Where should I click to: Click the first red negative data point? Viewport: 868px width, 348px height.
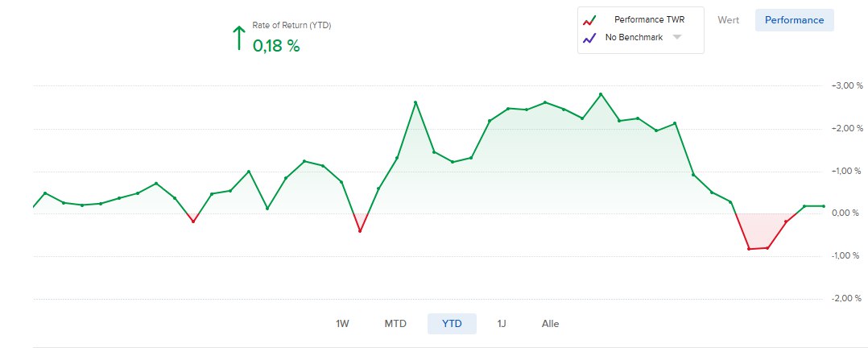(193, 221)
